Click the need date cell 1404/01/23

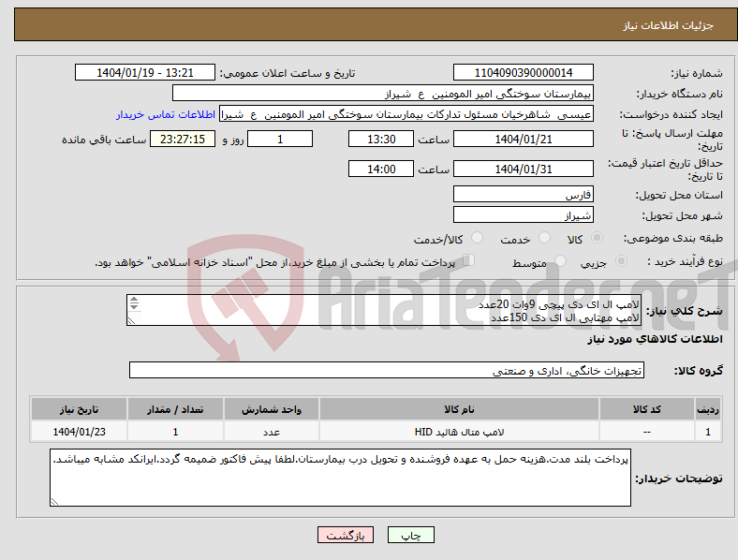(79, 432)
